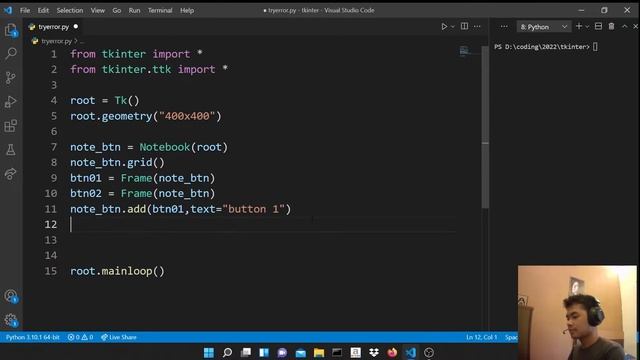The height and width of the screenshot is (360, 640).
Task: Open the Testing flask view
Action: coord(11,149)
